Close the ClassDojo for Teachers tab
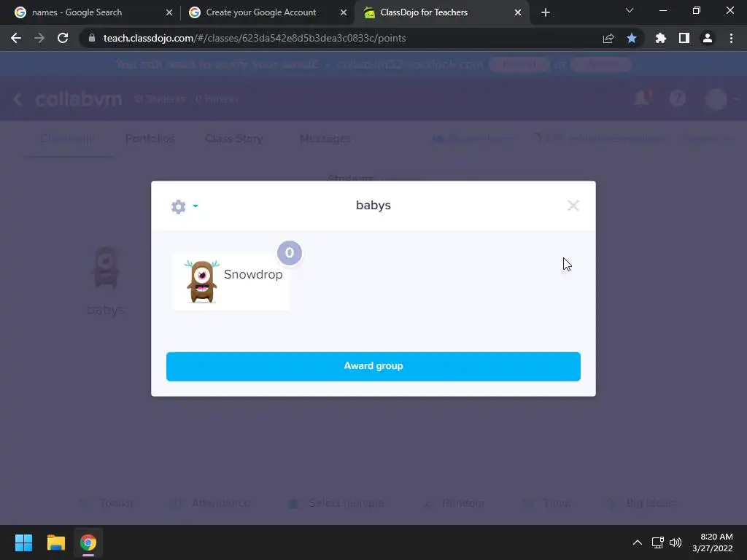This screenshot has height=560, width=747. click(518, 12)
